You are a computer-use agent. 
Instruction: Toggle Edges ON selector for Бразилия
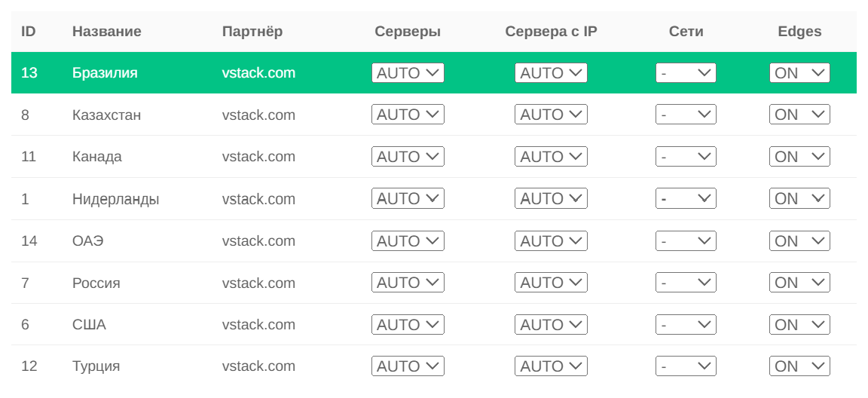click(799, 73)
